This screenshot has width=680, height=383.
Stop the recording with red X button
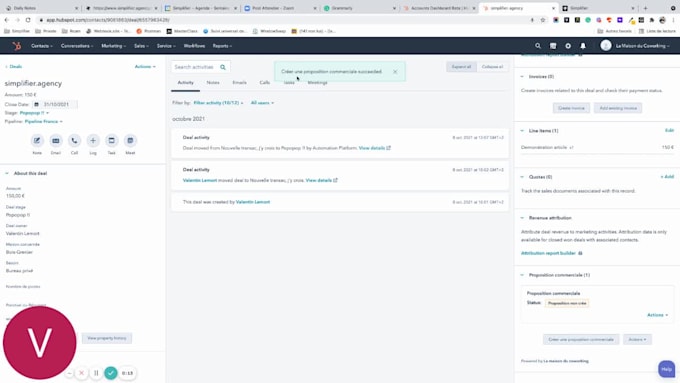click(81, 373)
